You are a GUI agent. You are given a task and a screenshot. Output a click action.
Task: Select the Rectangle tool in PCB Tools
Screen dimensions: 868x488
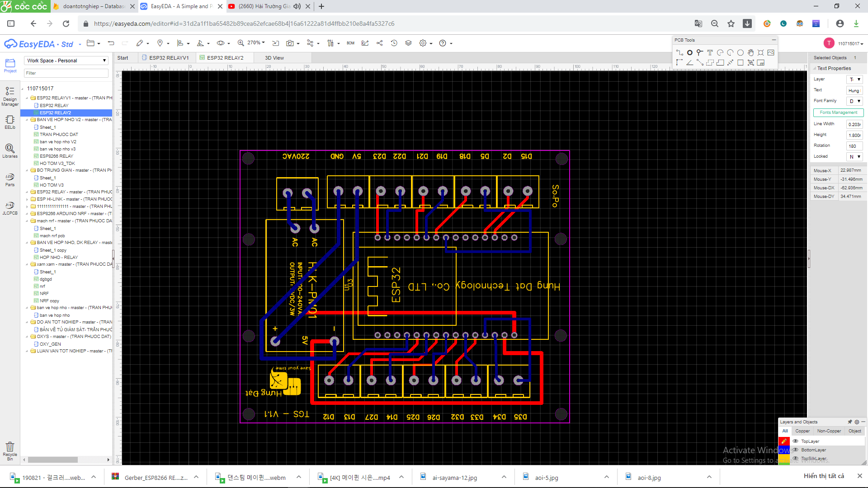[741, 63]
